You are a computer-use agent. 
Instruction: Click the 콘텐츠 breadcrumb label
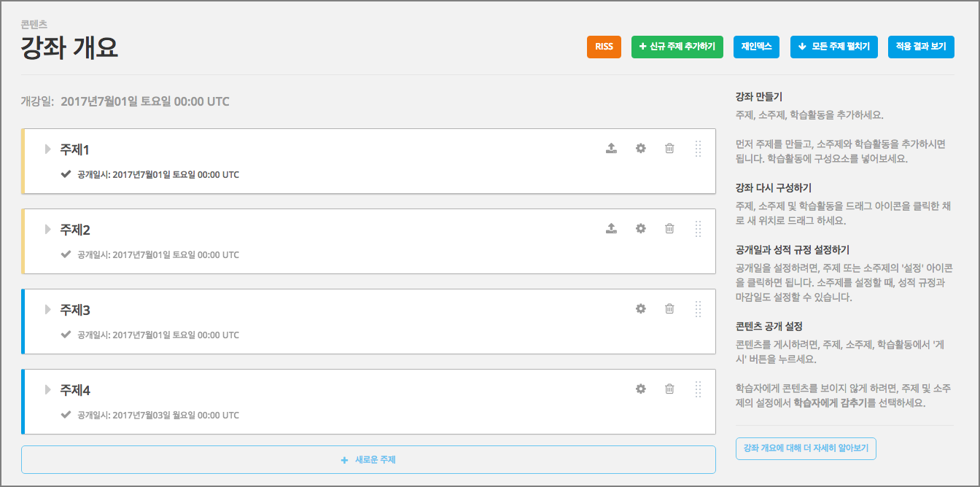pyautogui.click(x=34, y=24)
